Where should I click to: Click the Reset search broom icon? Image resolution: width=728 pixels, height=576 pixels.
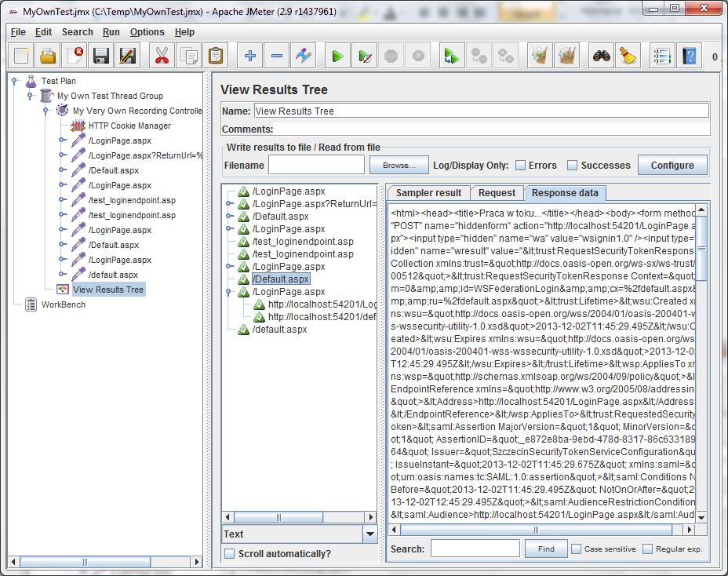point(628,57)
